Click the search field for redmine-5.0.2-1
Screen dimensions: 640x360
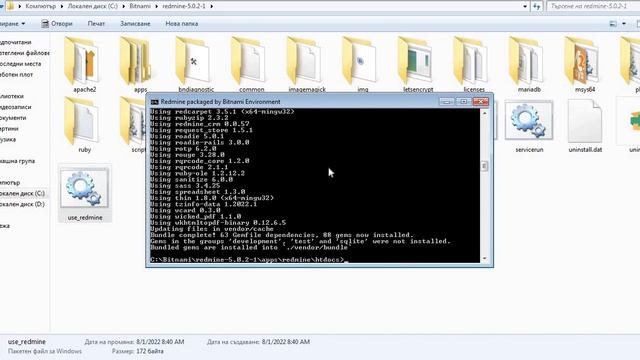tap(593, 6)
